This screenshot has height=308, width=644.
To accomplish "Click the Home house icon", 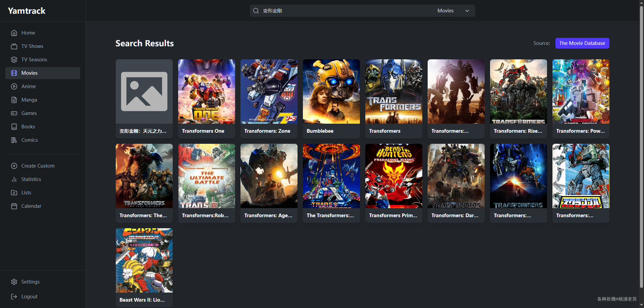I will tap(14, 33).
